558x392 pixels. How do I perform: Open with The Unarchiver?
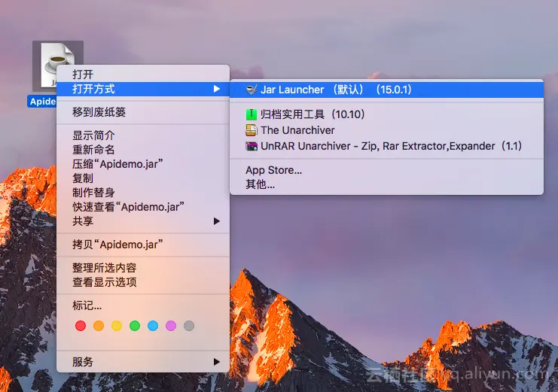coord(387,130)
